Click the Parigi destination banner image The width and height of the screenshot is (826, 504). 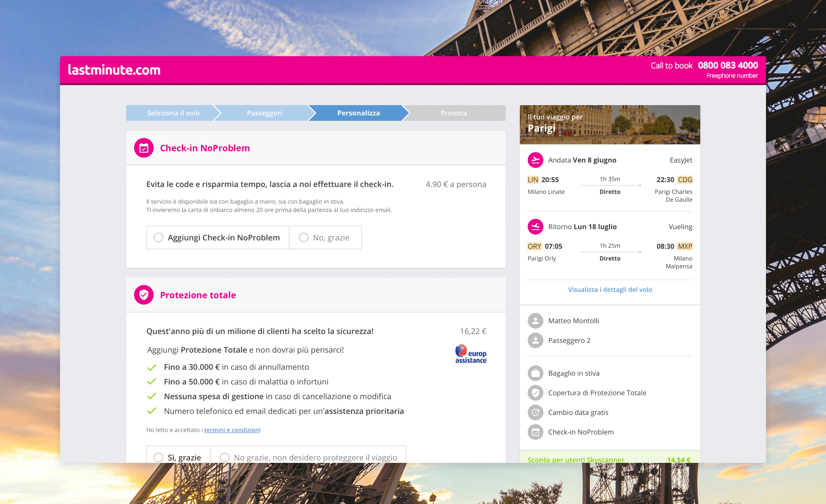pyautogui.click(x=609, y=125)
